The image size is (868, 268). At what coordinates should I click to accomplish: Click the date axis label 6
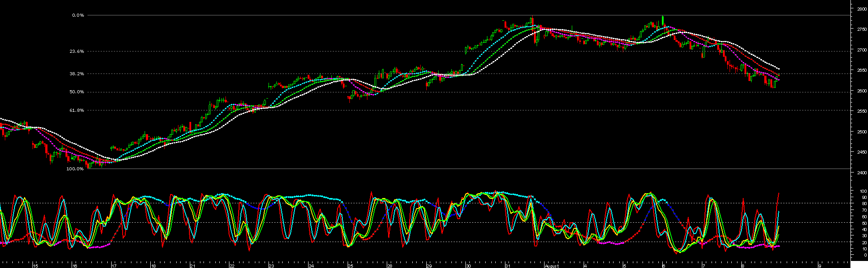click(664, 266)
